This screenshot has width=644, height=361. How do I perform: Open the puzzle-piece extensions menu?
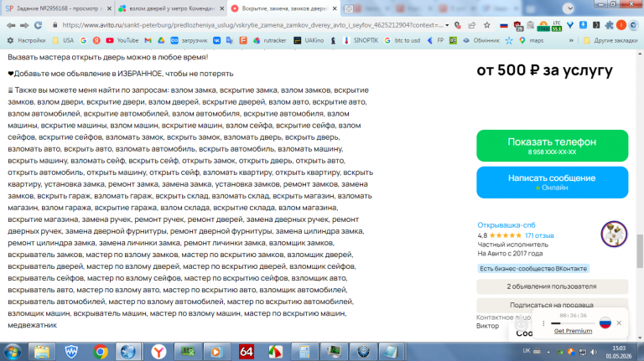609,25
